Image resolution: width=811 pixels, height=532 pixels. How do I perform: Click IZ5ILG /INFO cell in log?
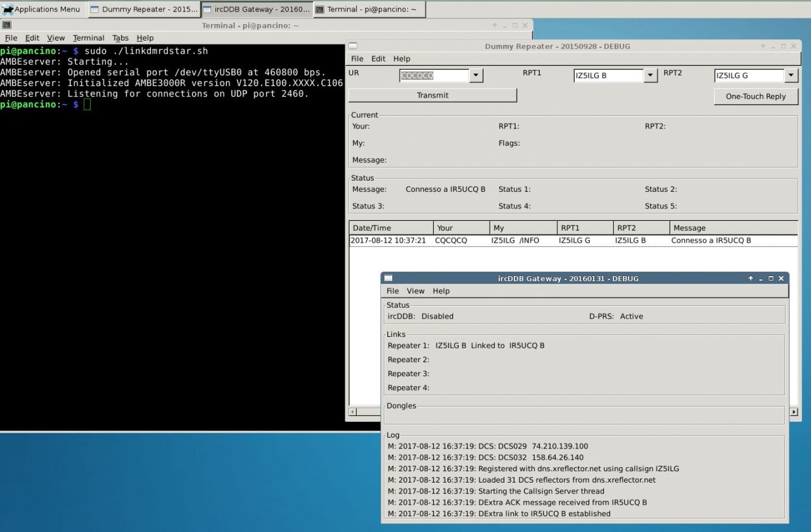pyautogui.click(x=515, y=241)
